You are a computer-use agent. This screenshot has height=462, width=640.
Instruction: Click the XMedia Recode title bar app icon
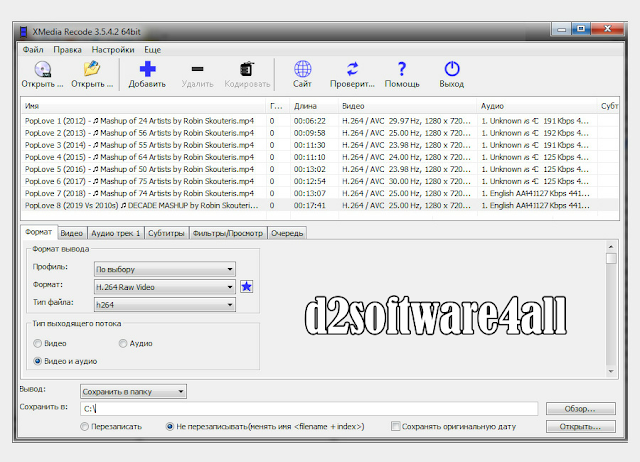24,32
